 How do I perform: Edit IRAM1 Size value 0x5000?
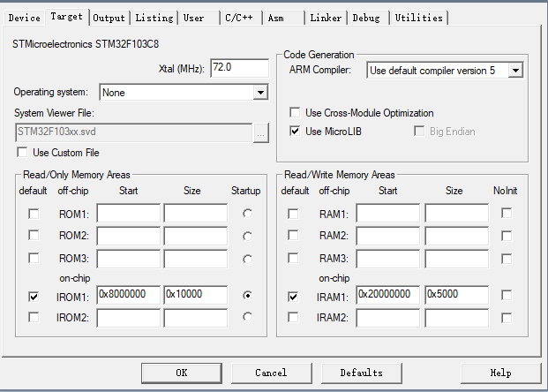coord(457,295)
